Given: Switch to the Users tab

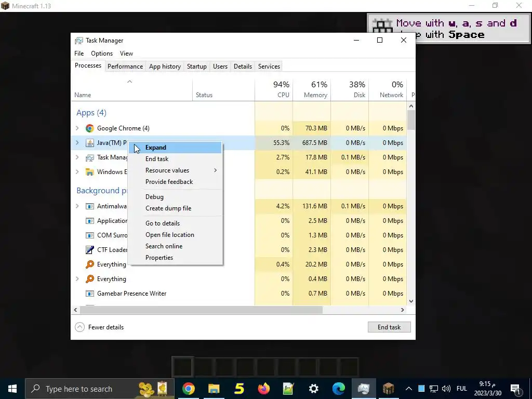Looking at the screenshot, I should (220, 66).
